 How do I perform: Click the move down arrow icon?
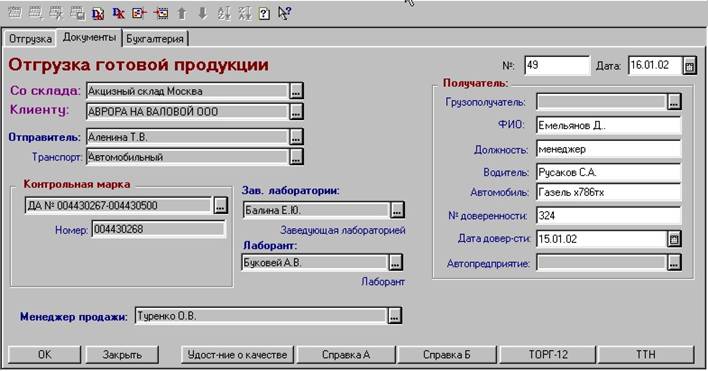pos(202,14)
